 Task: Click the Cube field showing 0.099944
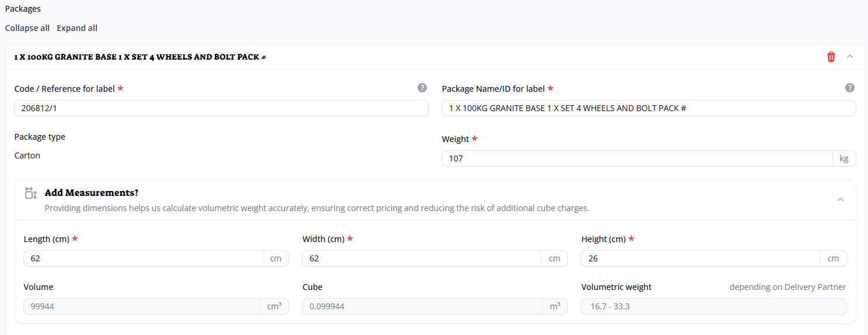[x=422, y=306]
